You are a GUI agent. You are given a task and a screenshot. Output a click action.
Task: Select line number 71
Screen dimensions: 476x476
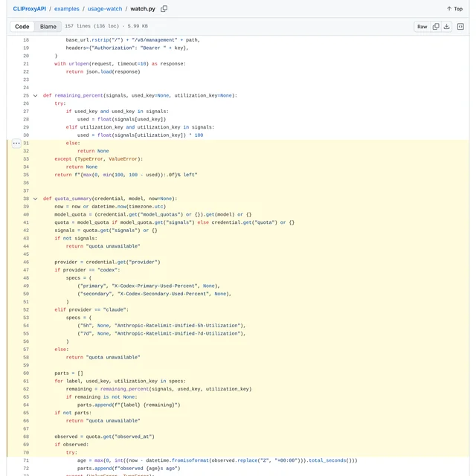pyautogui.click(x=26, y=460)
